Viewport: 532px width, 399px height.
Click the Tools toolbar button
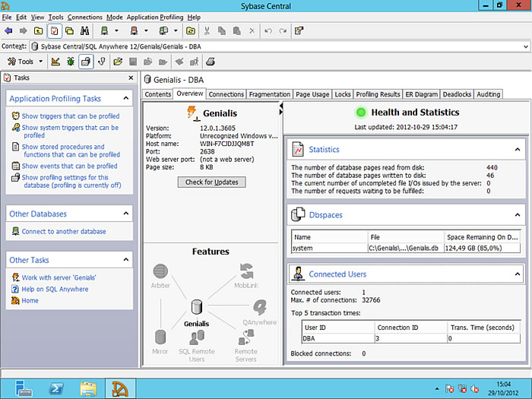pos(21,62)
